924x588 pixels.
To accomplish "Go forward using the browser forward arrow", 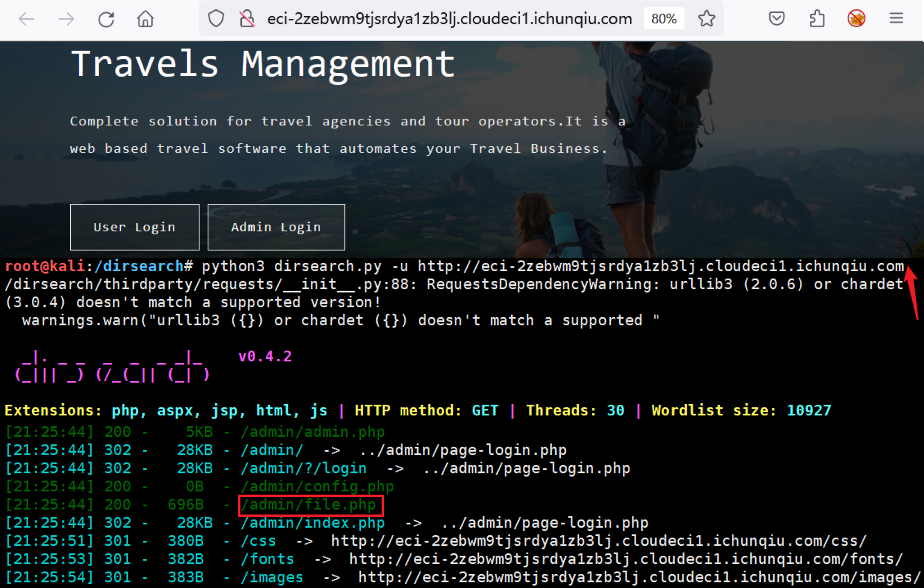I will (x=66, y=19).
